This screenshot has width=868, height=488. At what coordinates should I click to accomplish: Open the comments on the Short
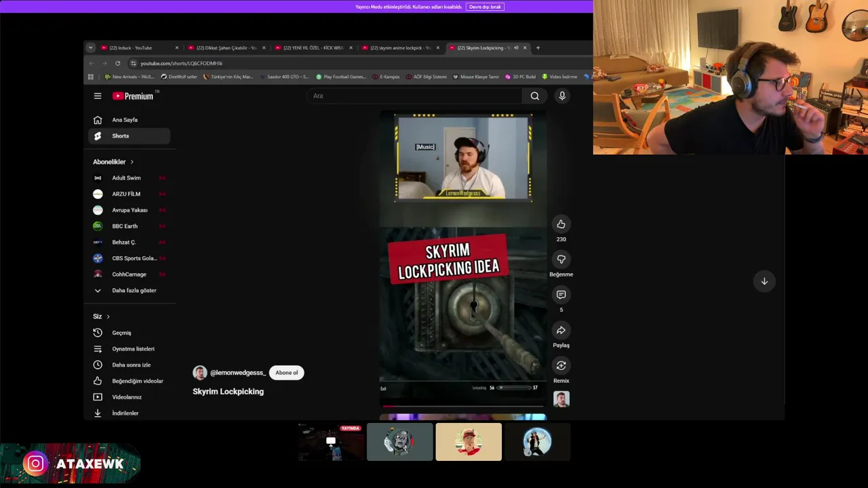[x=561, y=295]
